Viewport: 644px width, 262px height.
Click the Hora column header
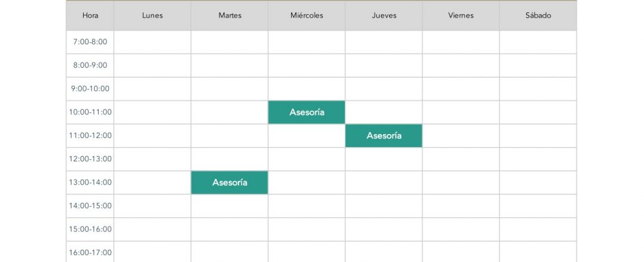coord(90,16)
